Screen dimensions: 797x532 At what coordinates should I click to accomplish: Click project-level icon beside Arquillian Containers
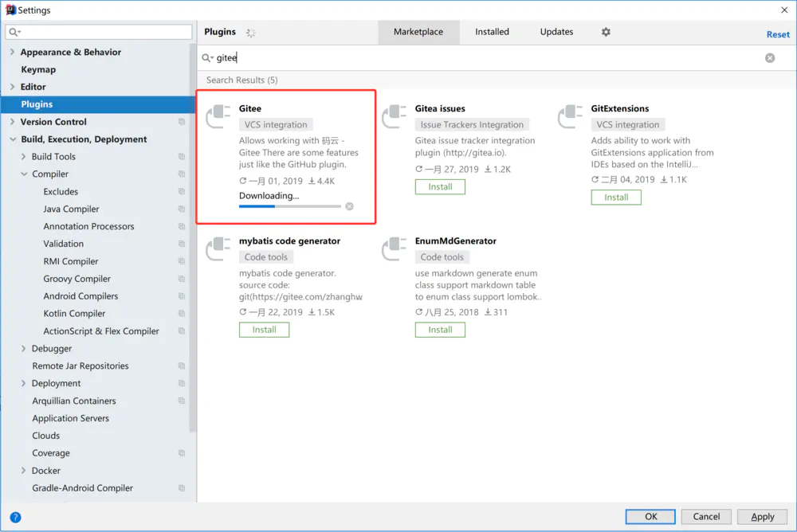point(182,401)
